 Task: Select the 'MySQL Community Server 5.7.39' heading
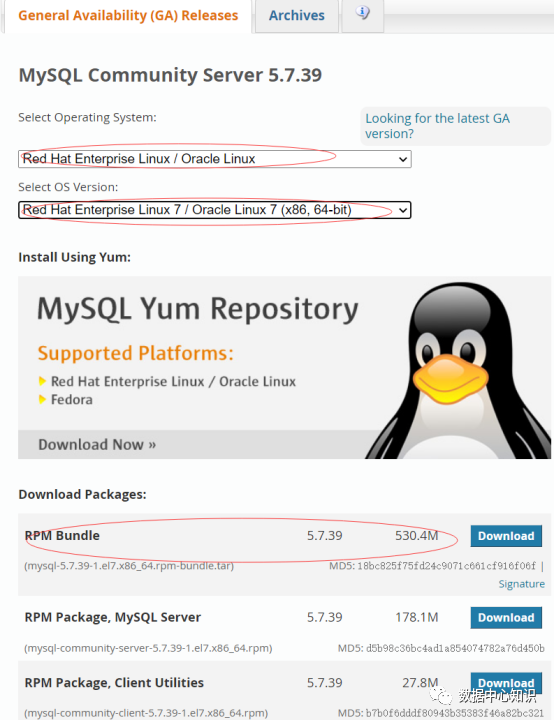click(170, 75)
